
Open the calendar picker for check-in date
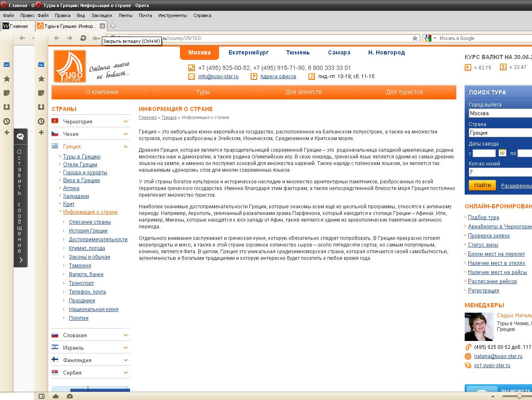tap(502, 153)
